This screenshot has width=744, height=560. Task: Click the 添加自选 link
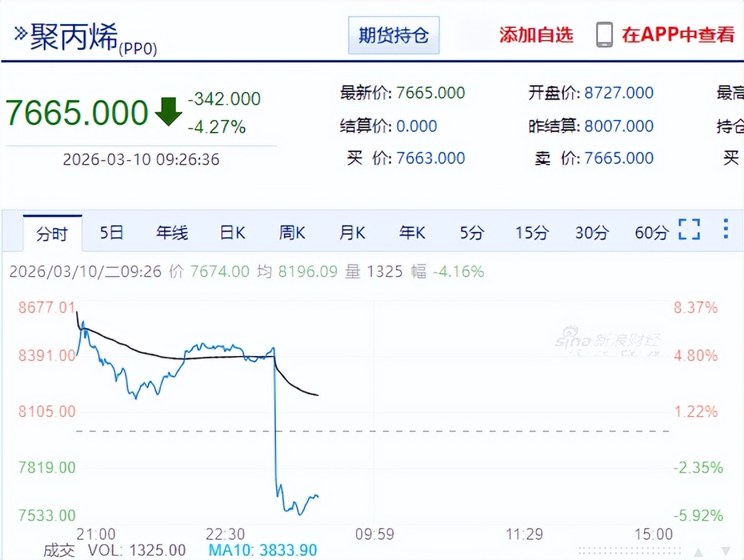pyautogui.click(x=536, y=35)
